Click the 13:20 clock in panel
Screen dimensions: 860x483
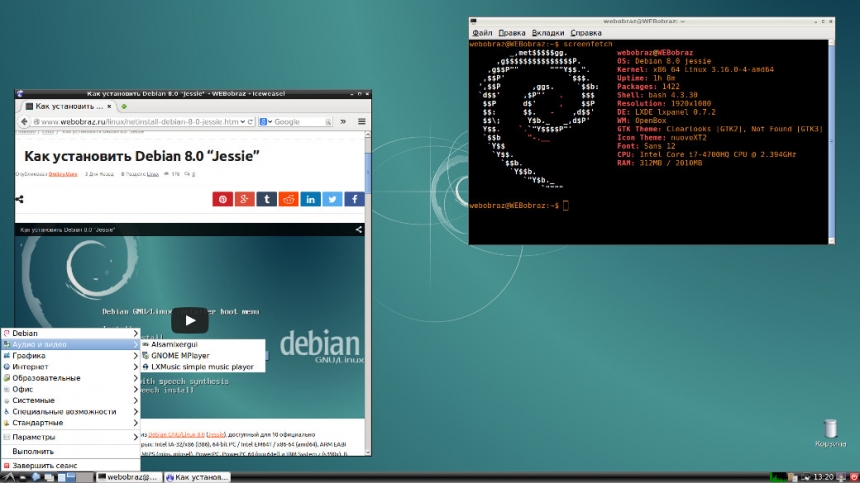click(x=823, y=478)
